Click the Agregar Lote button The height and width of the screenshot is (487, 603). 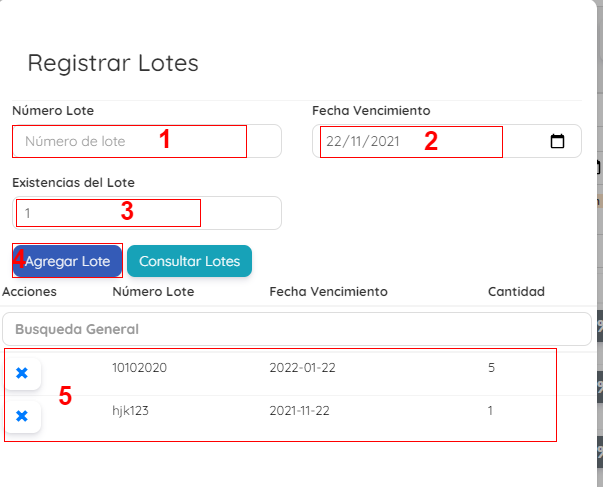67,261
